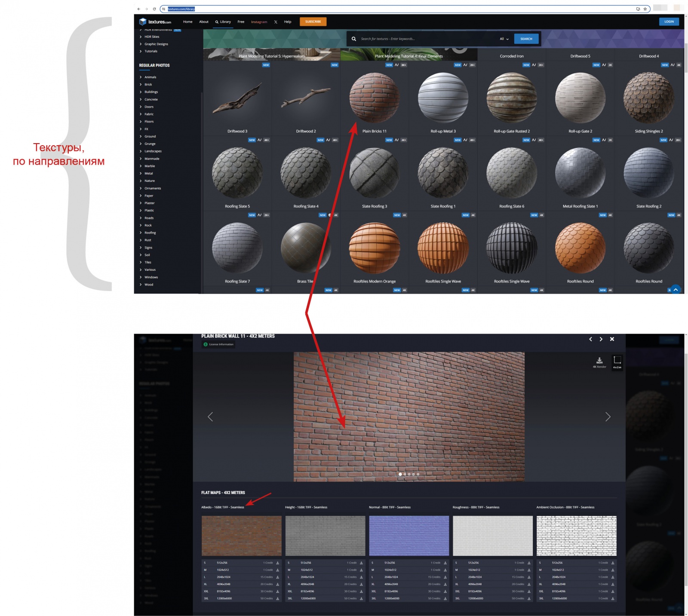Show previous brick wall preview image

[x=210, y=417]
